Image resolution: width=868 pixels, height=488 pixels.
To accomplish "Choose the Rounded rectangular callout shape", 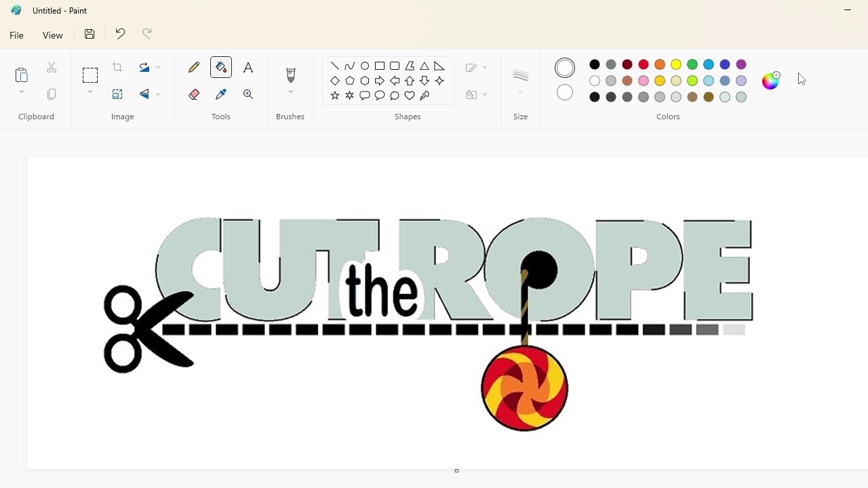I will (365, 96).
